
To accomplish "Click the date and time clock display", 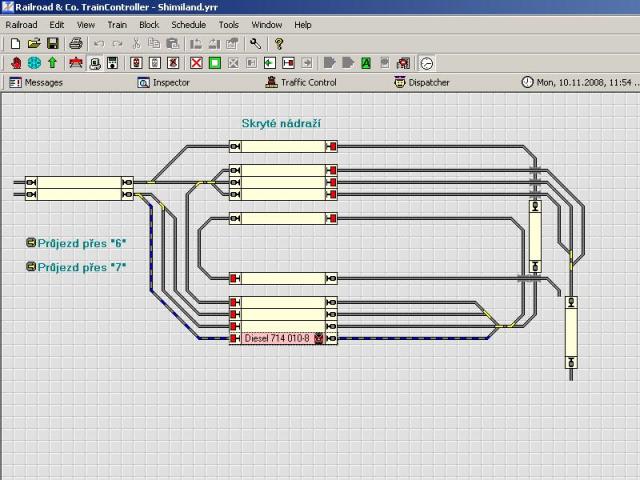I will pos(580,82).
